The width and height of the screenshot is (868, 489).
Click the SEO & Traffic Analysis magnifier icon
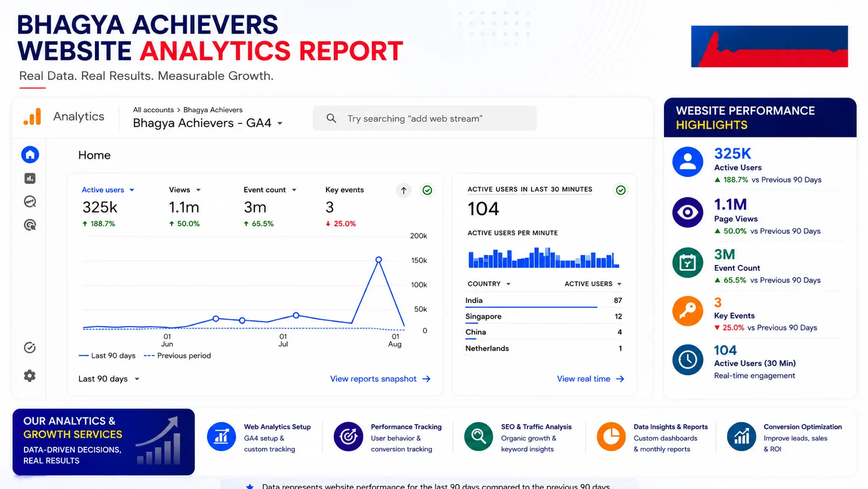[x=479, y=437]
